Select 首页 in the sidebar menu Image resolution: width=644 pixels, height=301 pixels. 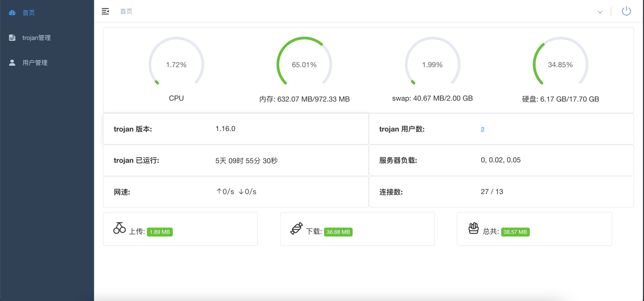click(x=29, y=13)
